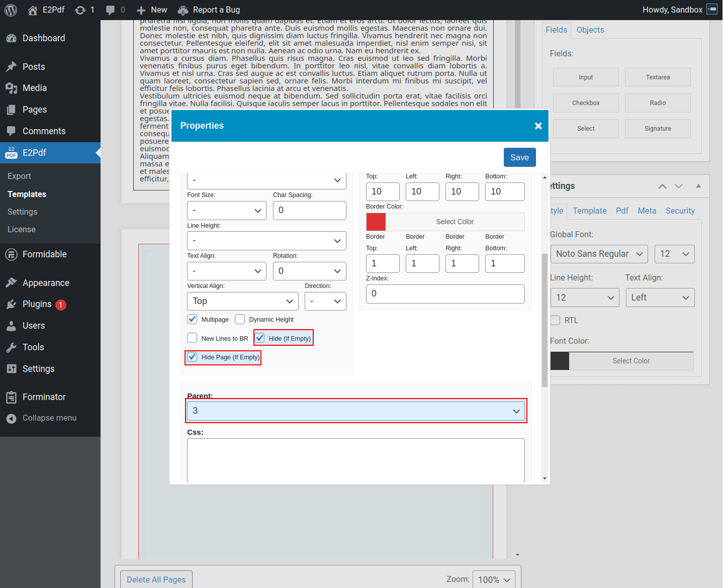Open the Security settings tab
This screenshot has height=588, width=723.
[x=680, y=211]
